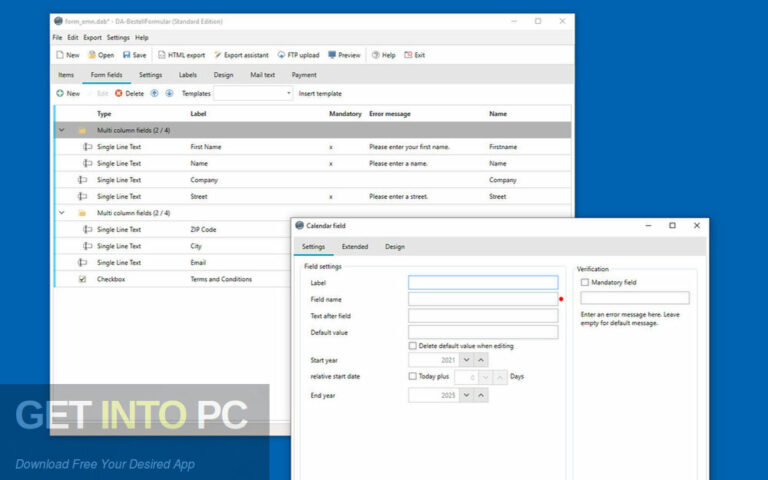
Task: Click the Checkbox field type icon
Action: [82, 279]
